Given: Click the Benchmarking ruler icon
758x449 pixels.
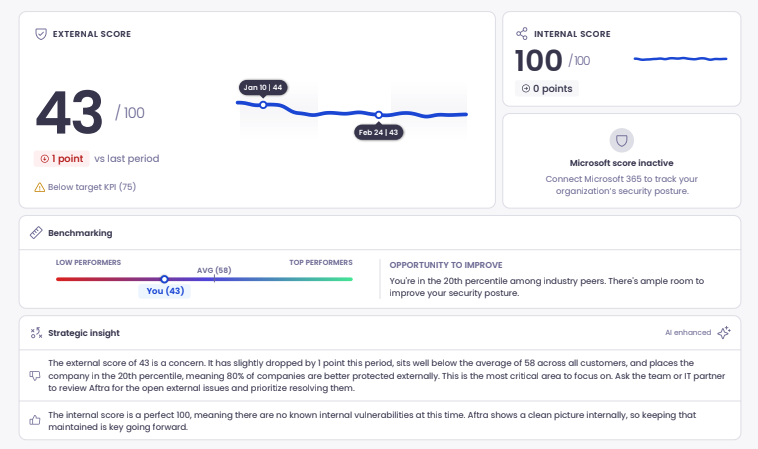Looking at the screenshot, I should pos(36,232).
